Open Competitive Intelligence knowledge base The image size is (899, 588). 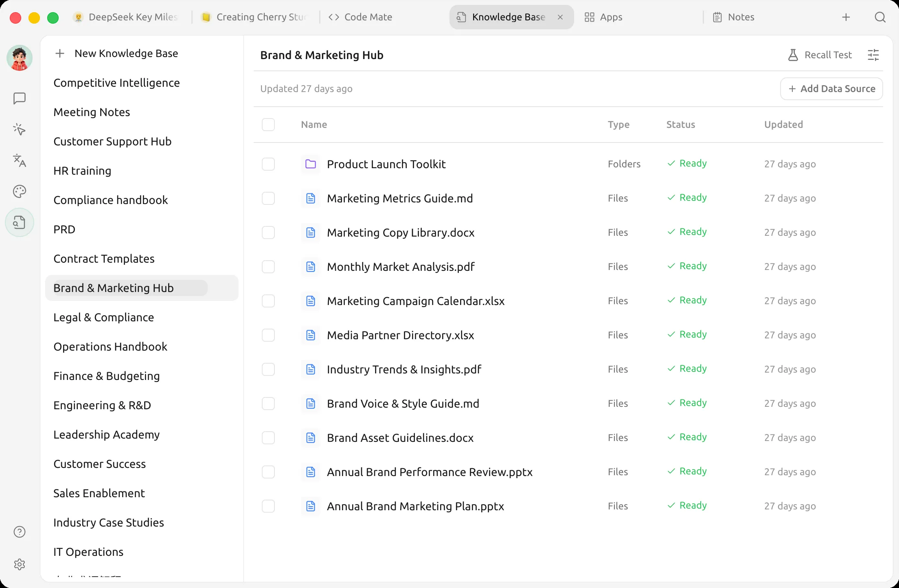click(x=142, y=83)
